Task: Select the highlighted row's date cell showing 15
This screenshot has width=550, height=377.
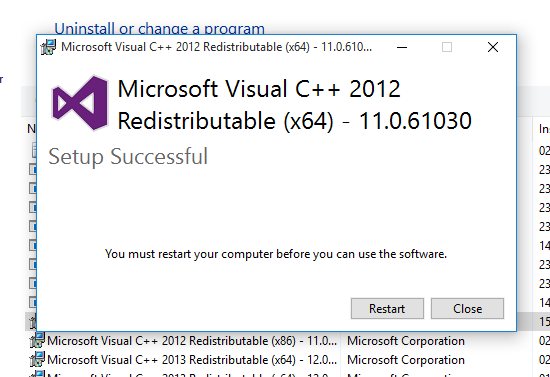Action: pos(544,321)
